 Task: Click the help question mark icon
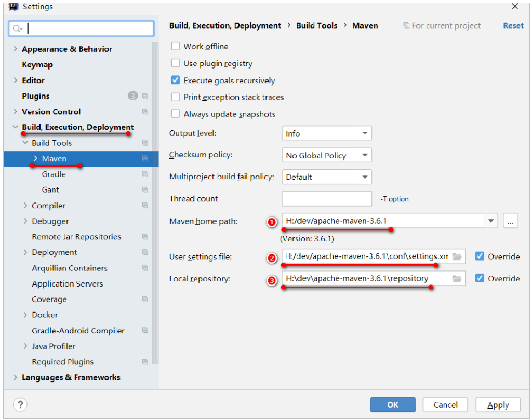click(20, 404)
